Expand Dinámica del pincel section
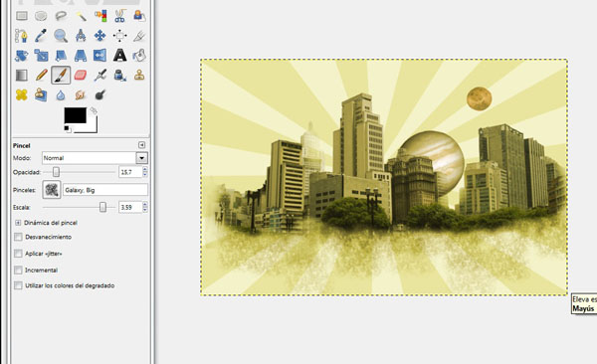597x364 pixels. (18, 223)
